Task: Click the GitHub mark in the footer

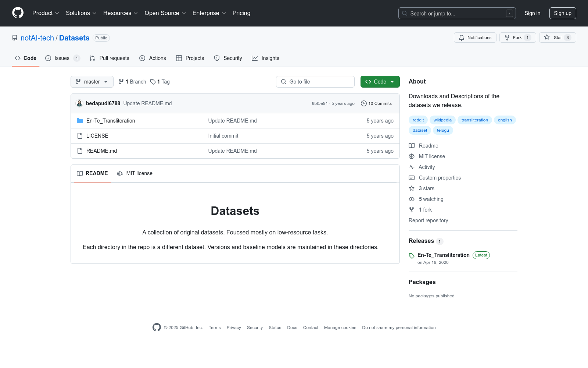Action: 157,327
